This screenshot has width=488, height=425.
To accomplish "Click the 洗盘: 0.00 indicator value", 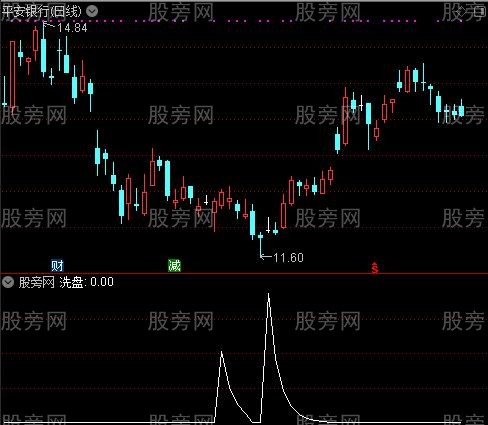I will 87,282.
